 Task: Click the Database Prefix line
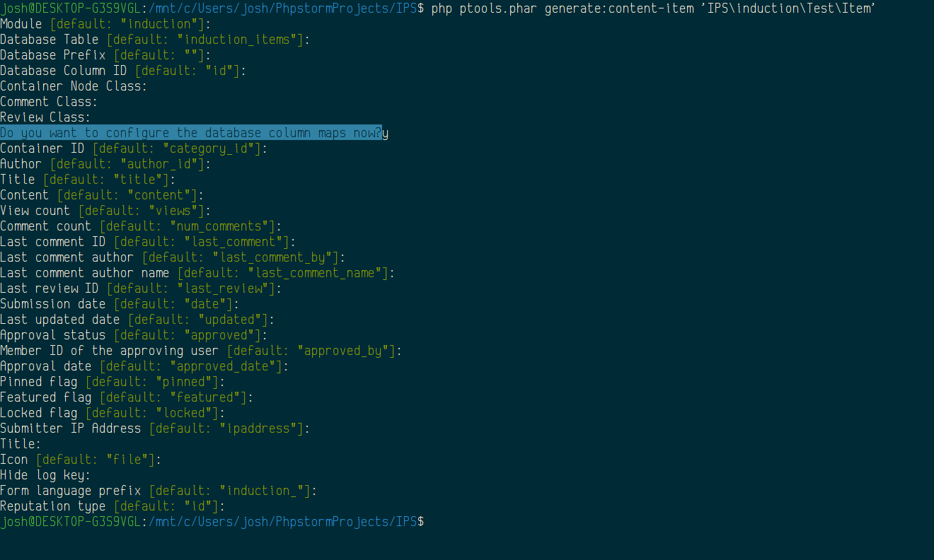[105, 55]
